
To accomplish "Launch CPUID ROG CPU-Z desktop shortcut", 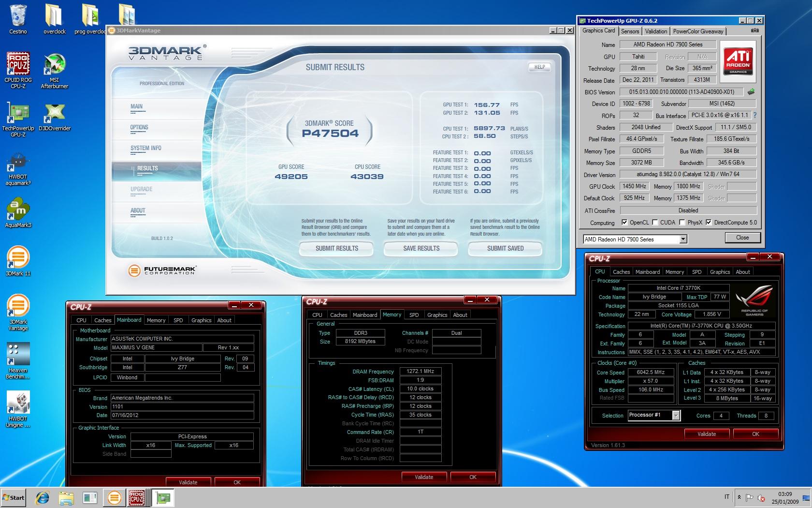I will coord(18,71).
